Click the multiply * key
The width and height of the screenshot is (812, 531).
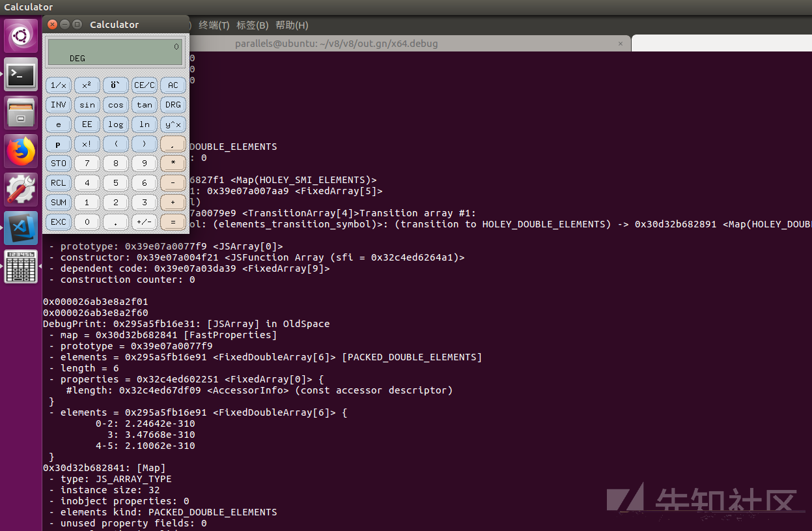(173, 164)
